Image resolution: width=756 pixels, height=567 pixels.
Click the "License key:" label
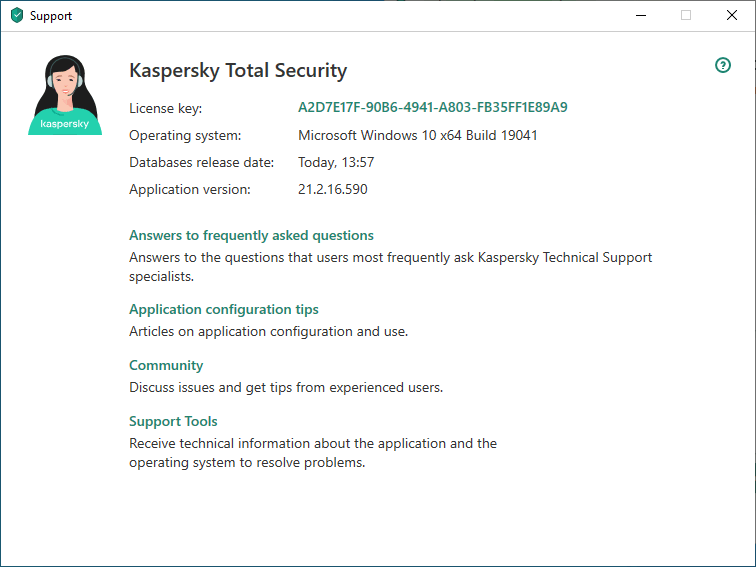(x=166, y=108)
